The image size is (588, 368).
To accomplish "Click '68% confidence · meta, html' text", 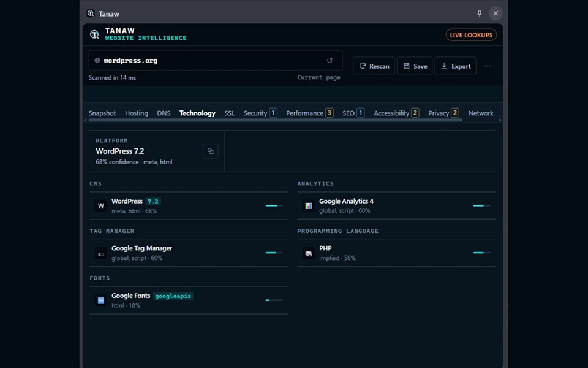I will [134, 162].
